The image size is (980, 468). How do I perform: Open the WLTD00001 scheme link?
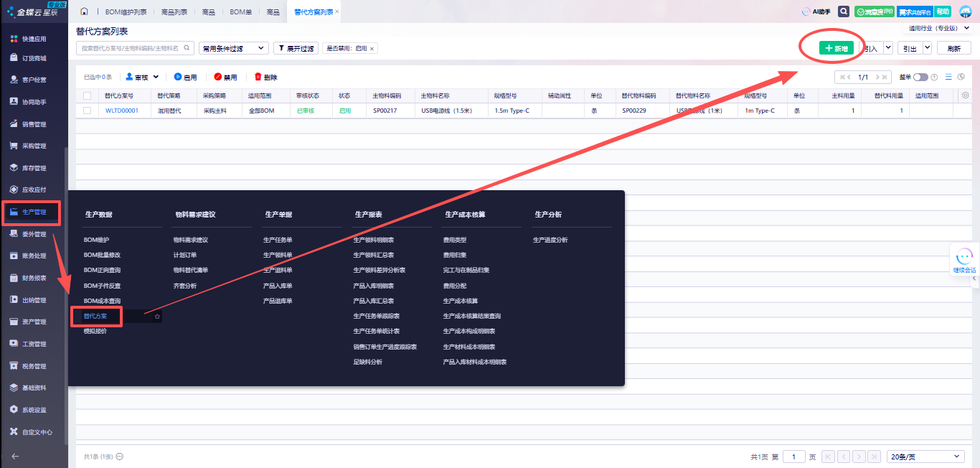122,111
